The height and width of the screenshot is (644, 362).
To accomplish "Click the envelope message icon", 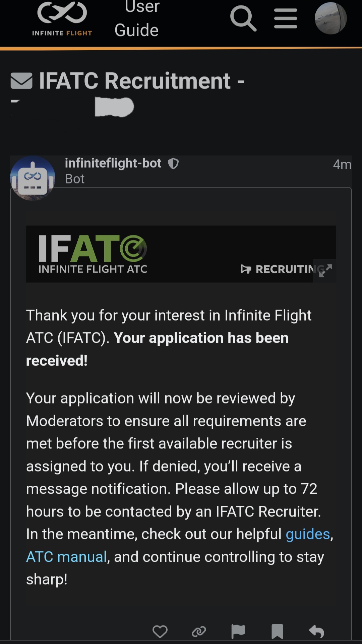I will click(21, 81).
